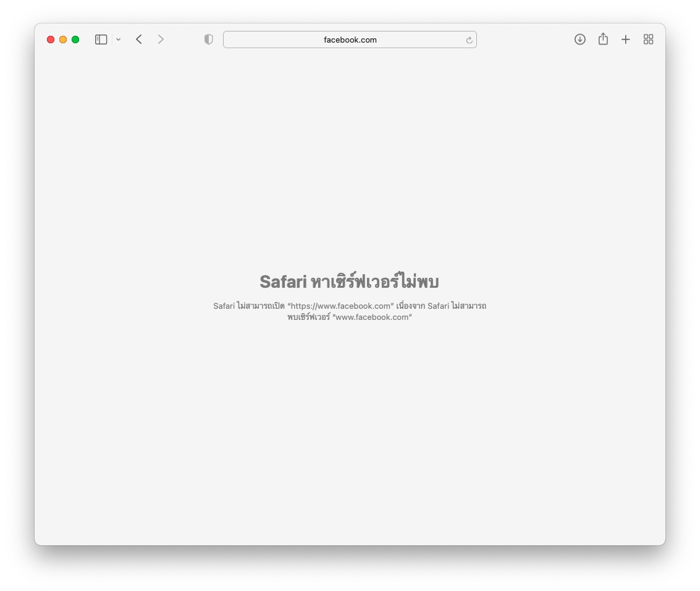The image size is (700, 591).
Task: Expand the tab groups chevron beside sidebar icon
Action: click(118, 40)
